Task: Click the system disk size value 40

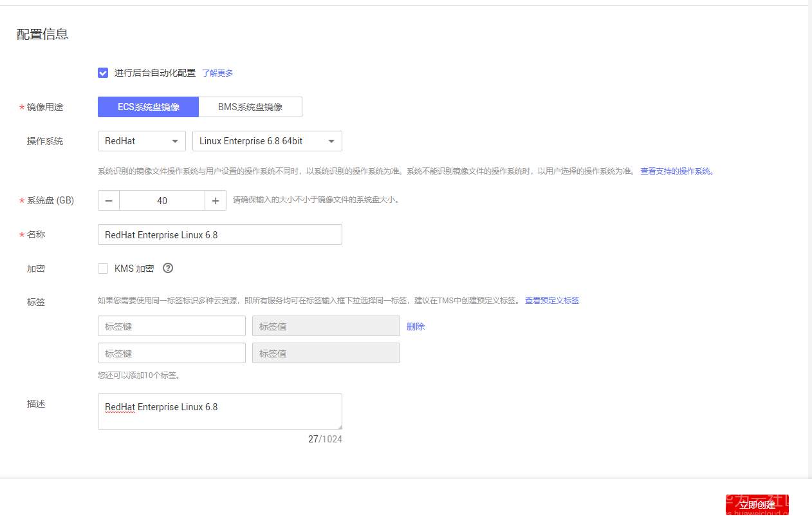Action: pos(161,200)
